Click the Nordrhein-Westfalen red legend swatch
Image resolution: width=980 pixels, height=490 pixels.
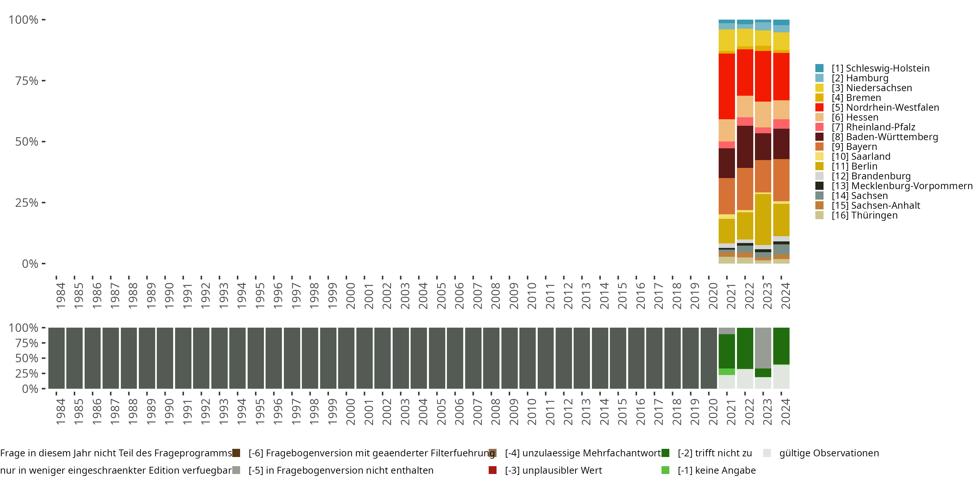coord(820,107)
